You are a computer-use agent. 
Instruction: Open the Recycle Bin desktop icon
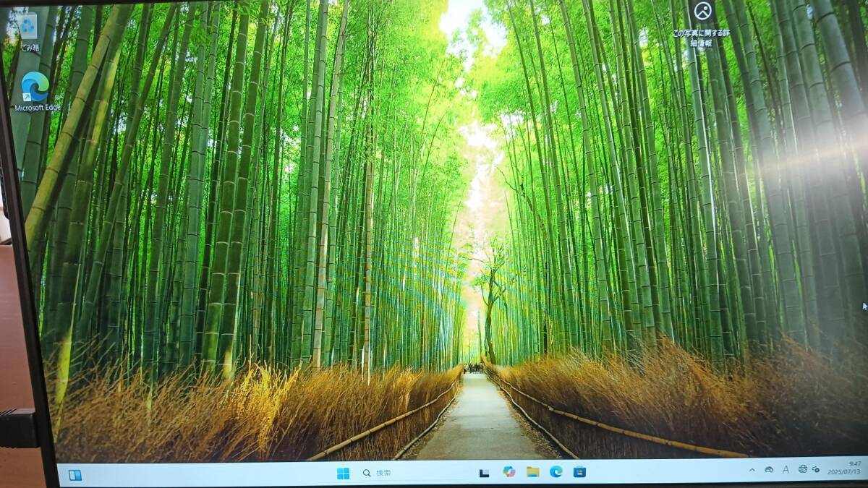point(29,31)
